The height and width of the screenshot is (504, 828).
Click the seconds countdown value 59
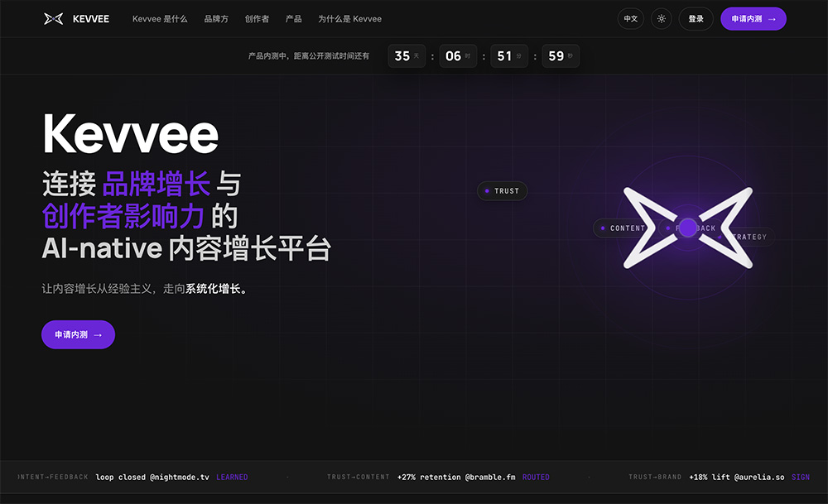556,56
